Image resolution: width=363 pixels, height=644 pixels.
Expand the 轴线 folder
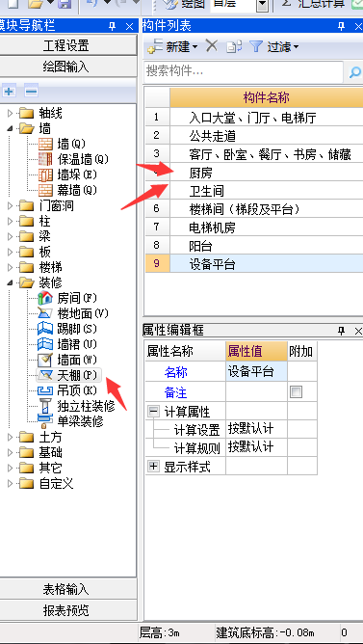tap(11, 113)
